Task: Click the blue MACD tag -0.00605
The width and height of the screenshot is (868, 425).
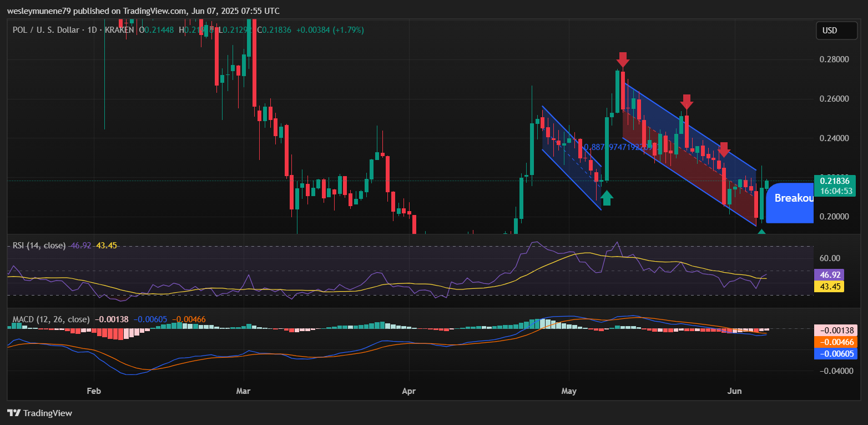Action: point(835,354)
